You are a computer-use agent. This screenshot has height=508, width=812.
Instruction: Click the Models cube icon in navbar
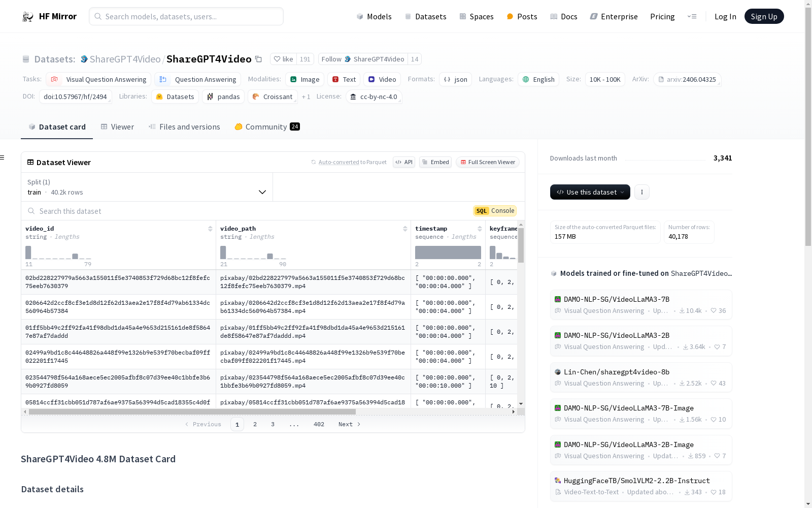click(360, 17)
